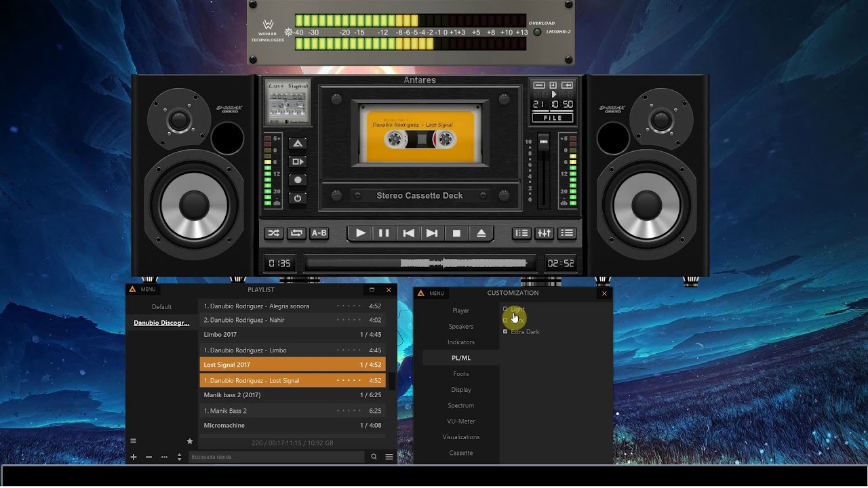Click the round record button on deck
The height and width of the screenshot is (488, 868).
pyautogui.click(x=298, y=180)
